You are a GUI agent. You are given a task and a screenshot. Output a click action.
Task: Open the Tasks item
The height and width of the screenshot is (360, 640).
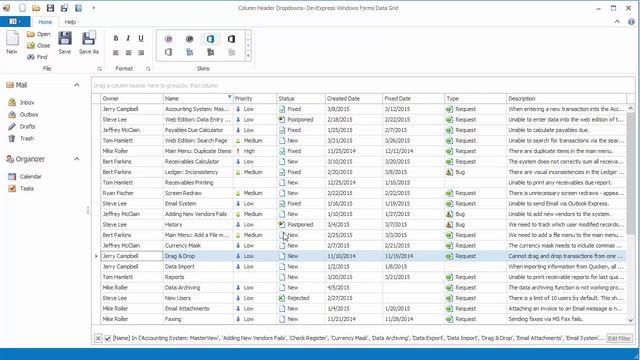click(x=21, y=189)
